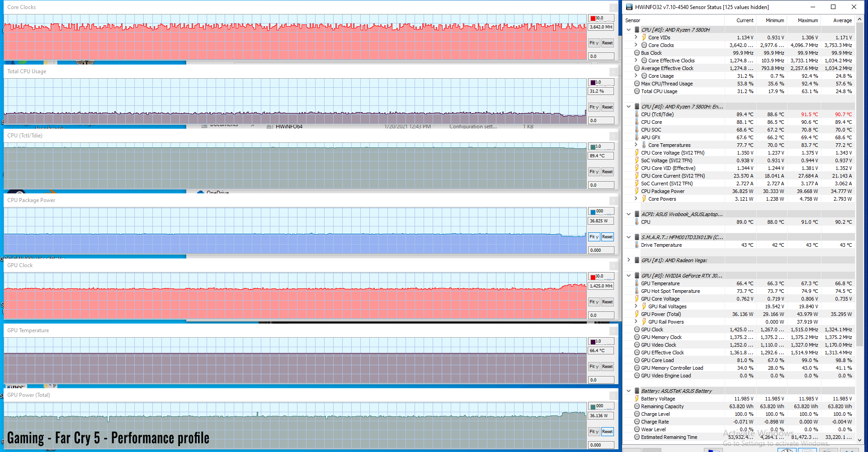Click the CPU Tctl/Tdie thermometer icon
The image size is (868, 452).
click(x=637, y=114)
